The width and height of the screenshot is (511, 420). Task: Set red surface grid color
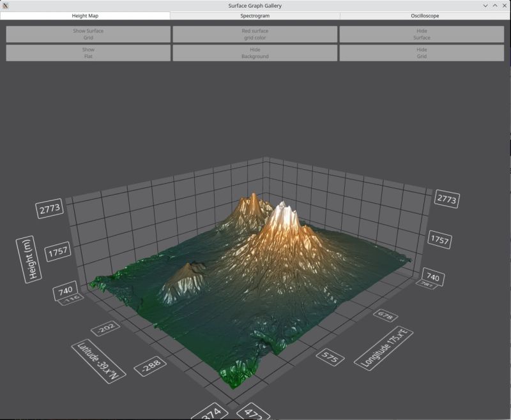point(256,34)
